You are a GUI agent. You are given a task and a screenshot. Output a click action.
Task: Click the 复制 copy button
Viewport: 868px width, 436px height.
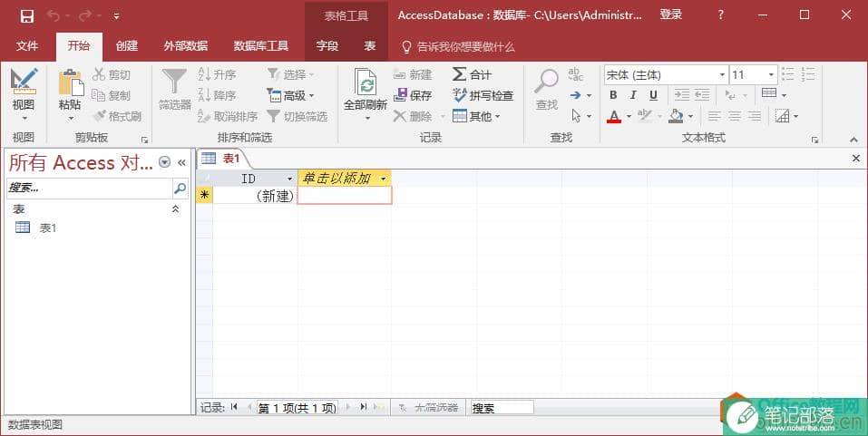[112, 95]
